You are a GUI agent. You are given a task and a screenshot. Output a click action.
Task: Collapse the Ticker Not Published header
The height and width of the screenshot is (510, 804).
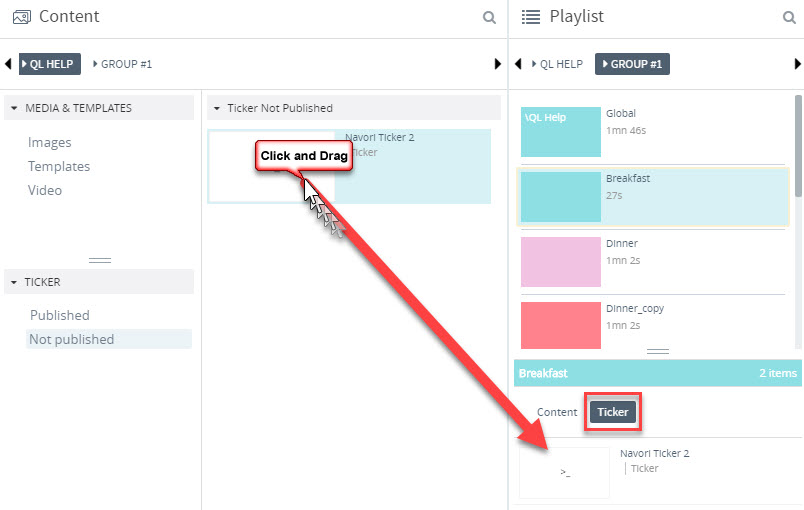[x=217, y=108]
